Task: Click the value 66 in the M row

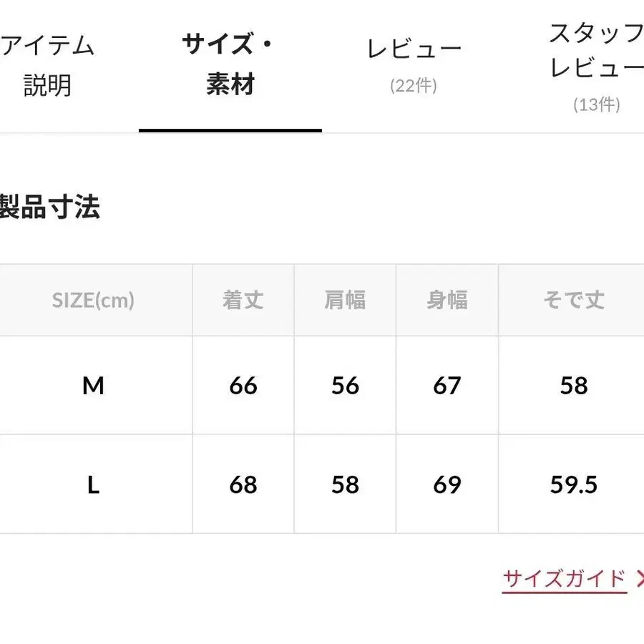Action: 243,385
